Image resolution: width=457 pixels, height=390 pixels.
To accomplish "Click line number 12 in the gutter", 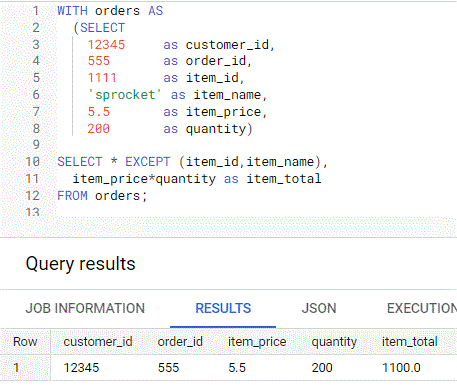I will click(x=33, y=196).
